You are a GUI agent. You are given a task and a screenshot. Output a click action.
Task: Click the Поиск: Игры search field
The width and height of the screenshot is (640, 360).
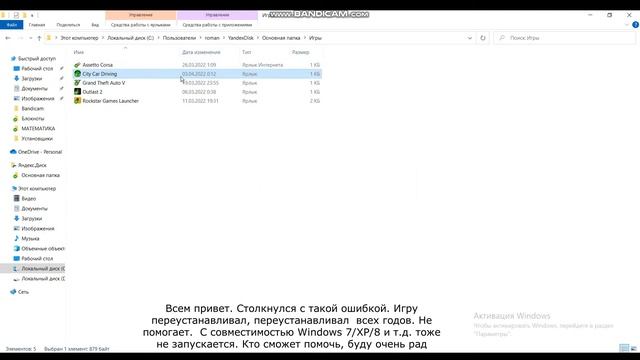(565, 38)
